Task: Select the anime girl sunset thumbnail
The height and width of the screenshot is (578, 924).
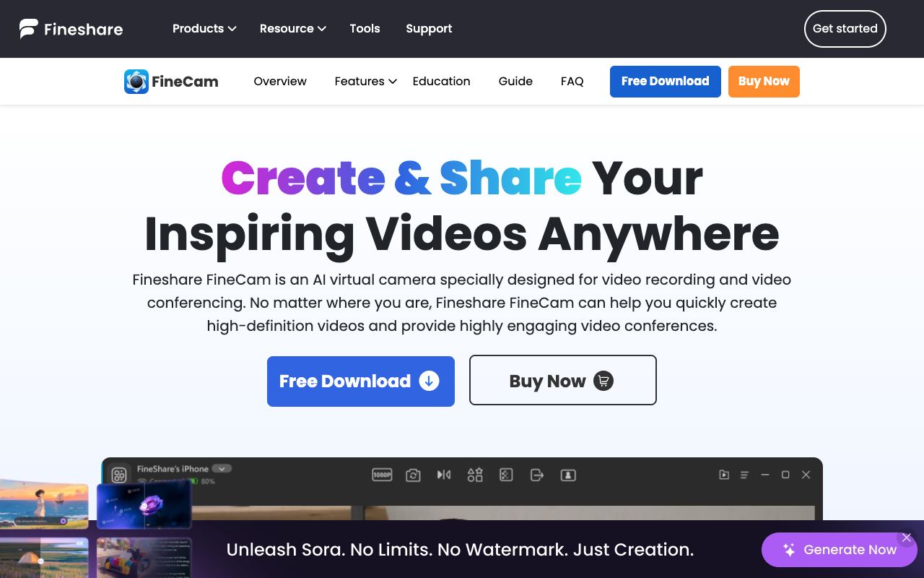Action: click(x=43, y=504)
